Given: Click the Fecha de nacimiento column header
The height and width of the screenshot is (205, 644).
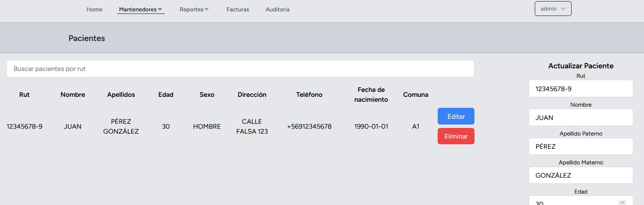Looking at the screenshot, I should coord(371,95).
